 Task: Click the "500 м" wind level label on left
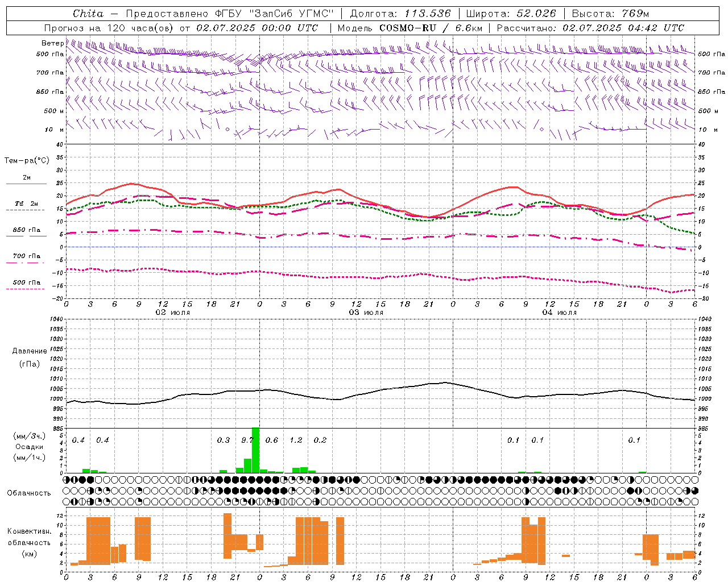pyautogui.click(x=53, y=111)
